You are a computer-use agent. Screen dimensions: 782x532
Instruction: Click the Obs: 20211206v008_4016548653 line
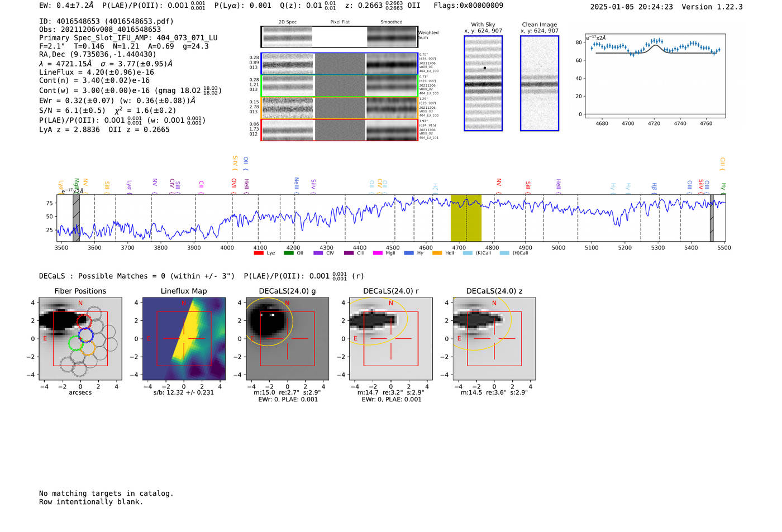pyautogui.click(x=100, y=30)
